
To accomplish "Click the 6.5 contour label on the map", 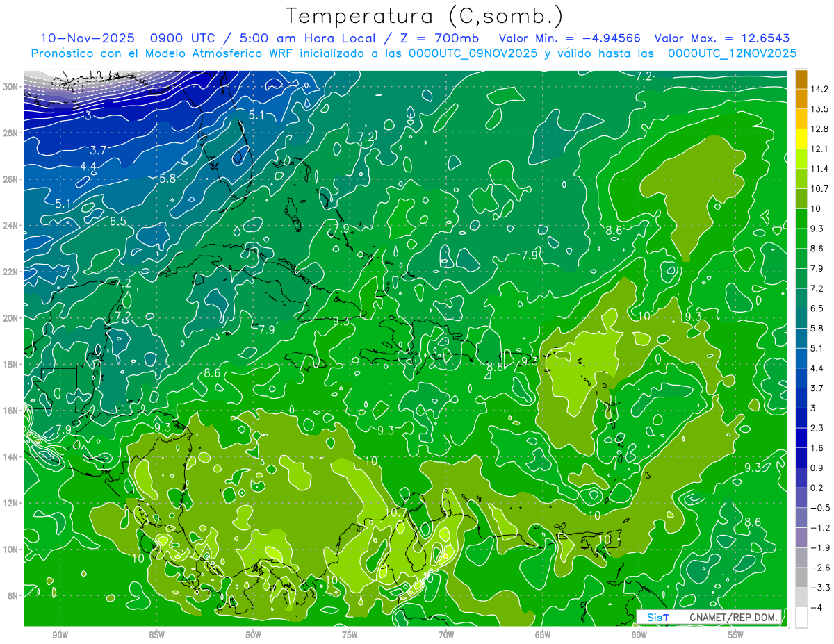I will coord(118,222).
